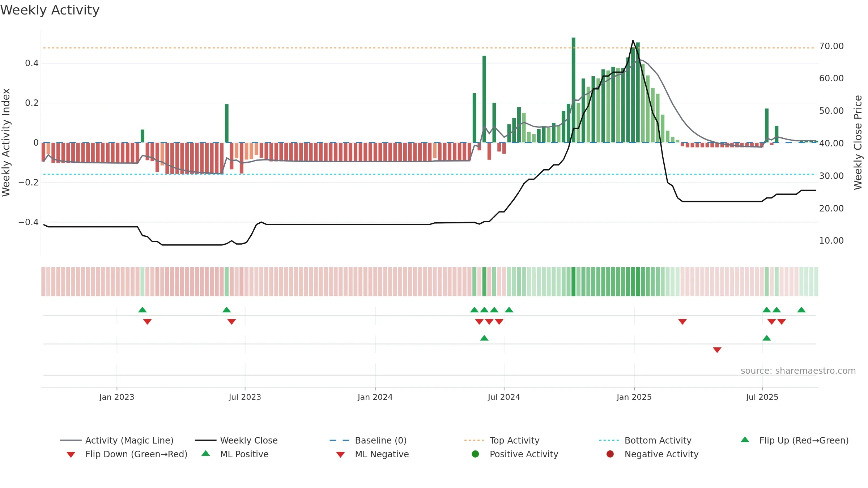Click red triangle icon beside Flip Down legend

[71, 455]
